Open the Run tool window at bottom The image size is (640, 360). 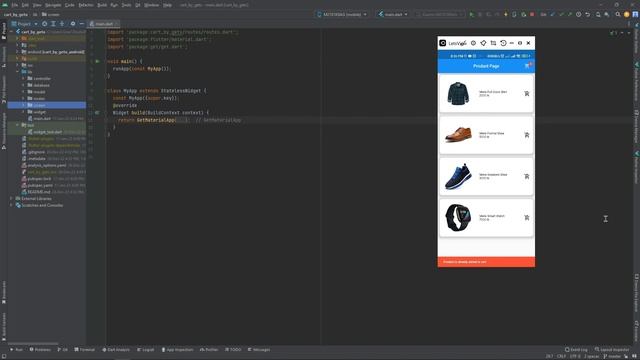[x=16, y=350]
